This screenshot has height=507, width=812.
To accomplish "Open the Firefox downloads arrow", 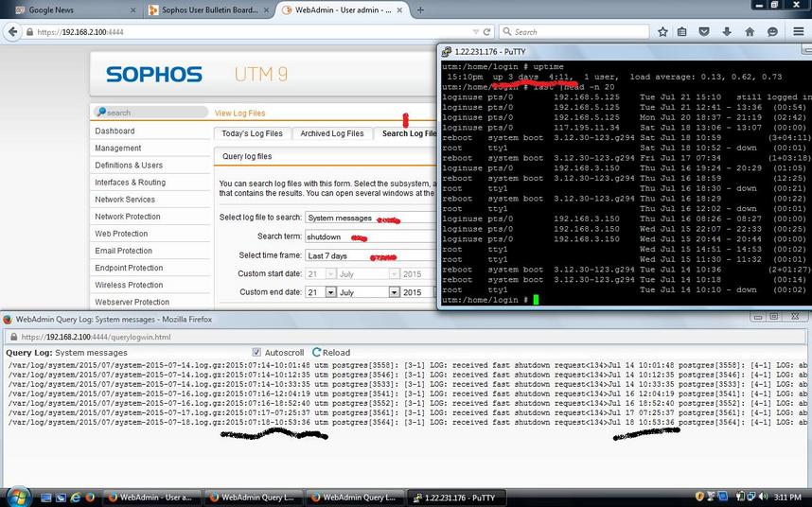I will tap(727, 32).
